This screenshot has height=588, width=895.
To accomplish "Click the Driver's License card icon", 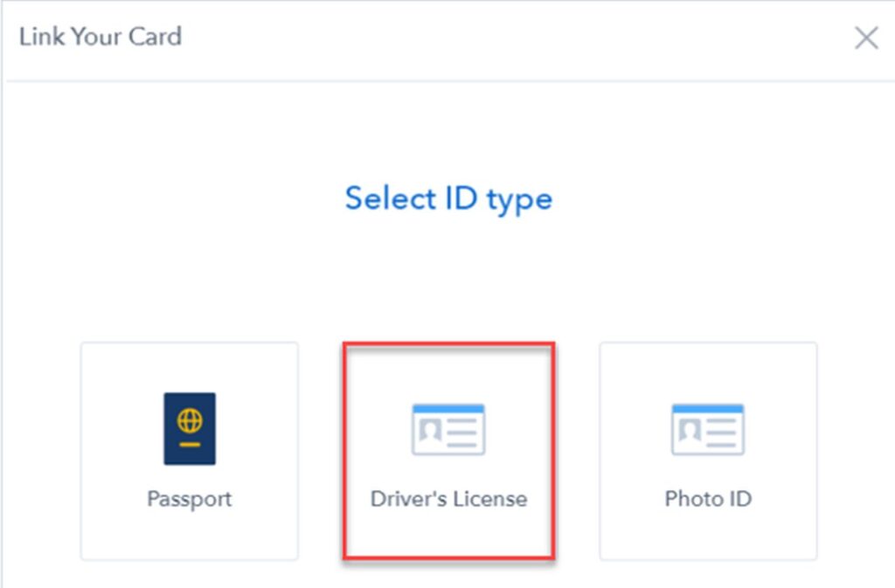I will point(448,430).
